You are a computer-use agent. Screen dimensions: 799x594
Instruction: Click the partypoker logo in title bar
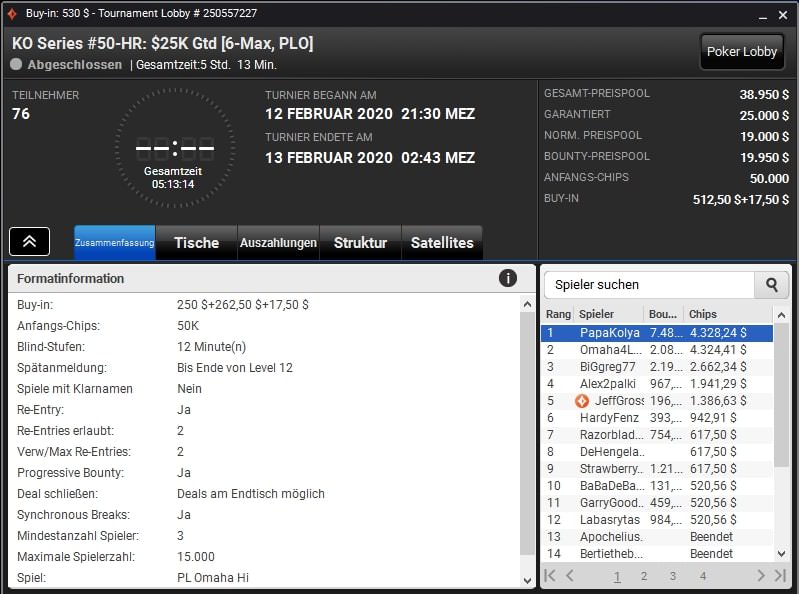(x=12, y=14)
